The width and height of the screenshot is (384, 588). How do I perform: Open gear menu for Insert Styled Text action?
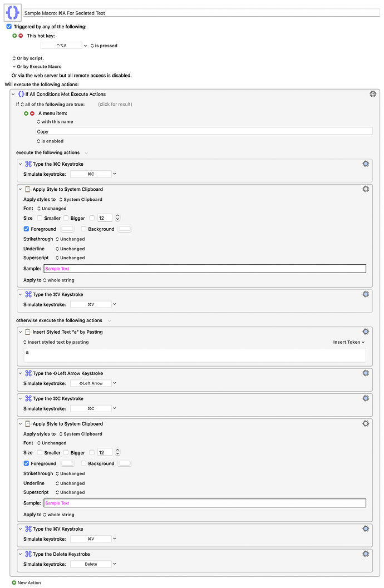coord(366,332)
